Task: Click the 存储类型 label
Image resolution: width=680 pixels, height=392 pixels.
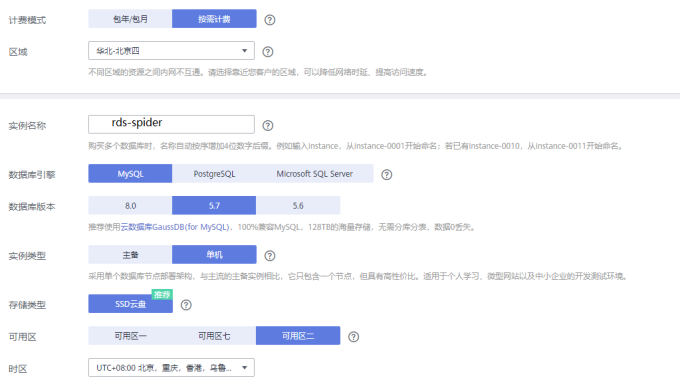Action: point(27,305)
